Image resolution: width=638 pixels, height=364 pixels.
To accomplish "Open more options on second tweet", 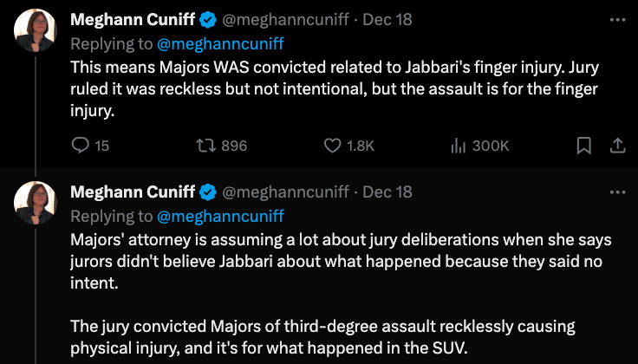I will 617,192.
